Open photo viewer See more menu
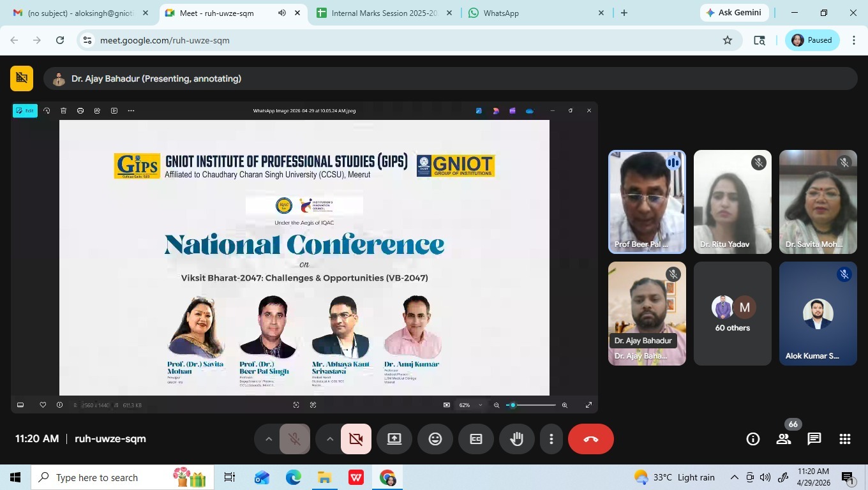The image size is (868, 490). click(x=131, y=110)
